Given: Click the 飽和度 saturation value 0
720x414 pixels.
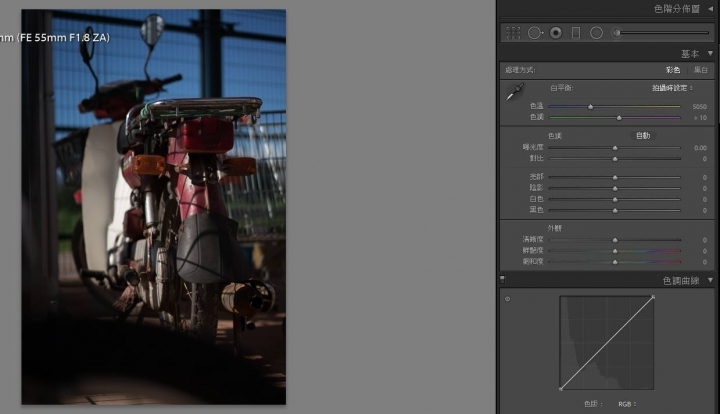Looking at the screenshot, I should pos(704,262).
